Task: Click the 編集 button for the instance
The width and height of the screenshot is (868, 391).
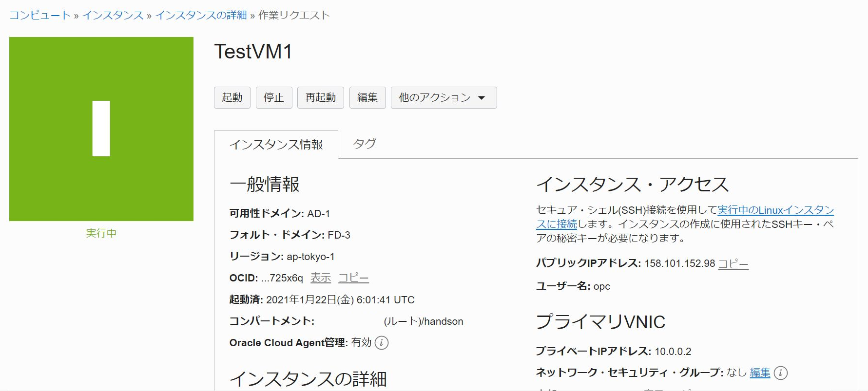Action: pos(367,98)
